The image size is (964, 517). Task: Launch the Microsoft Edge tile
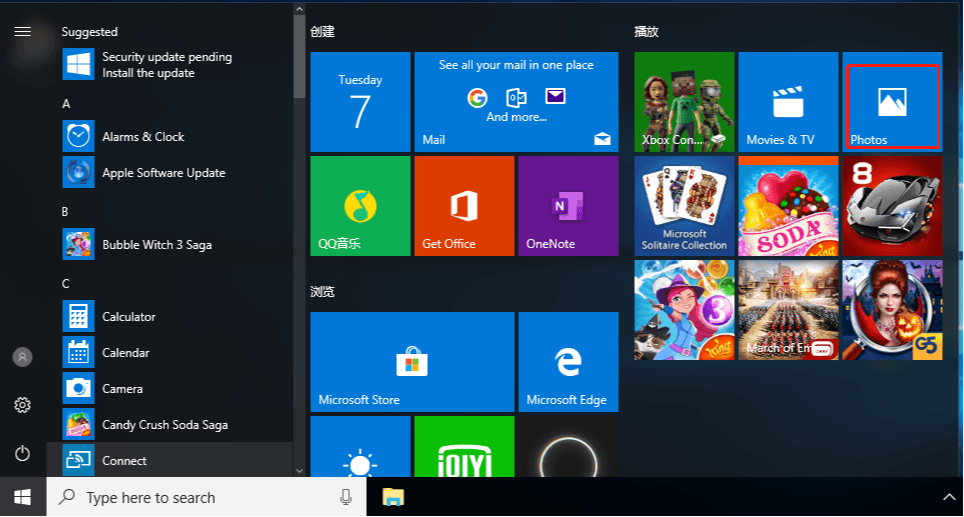pos(568,362)
